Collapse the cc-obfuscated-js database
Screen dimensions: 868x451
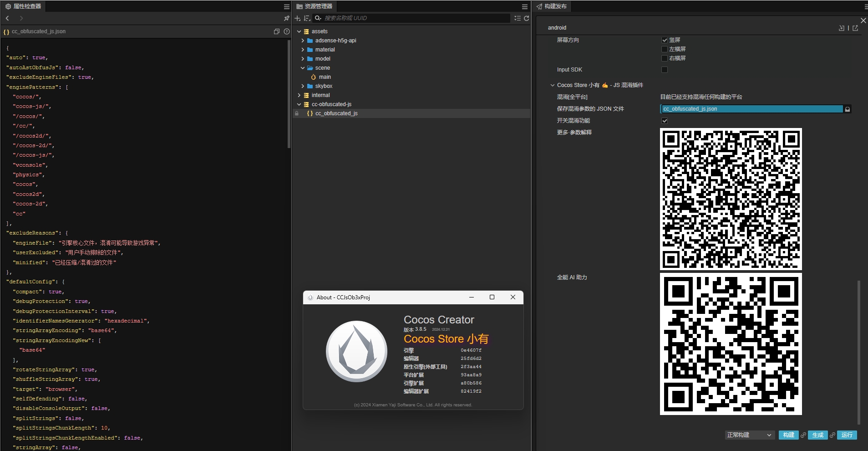pos(299,104)
